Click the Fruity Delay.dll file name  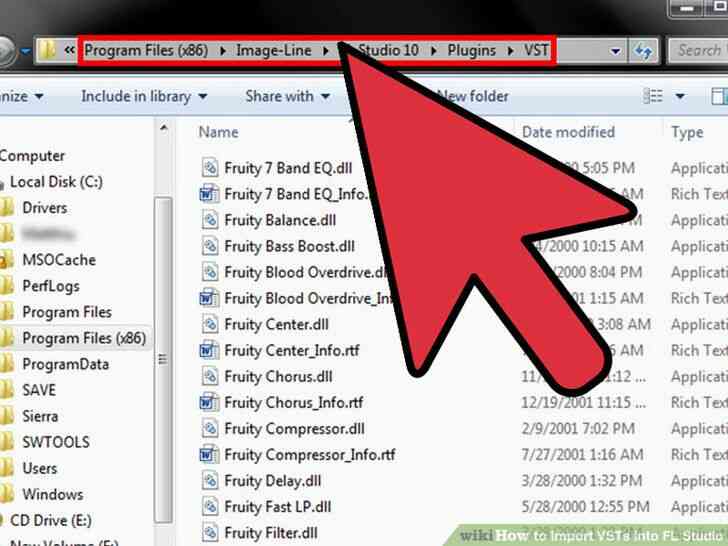click(x=273, y=481)
